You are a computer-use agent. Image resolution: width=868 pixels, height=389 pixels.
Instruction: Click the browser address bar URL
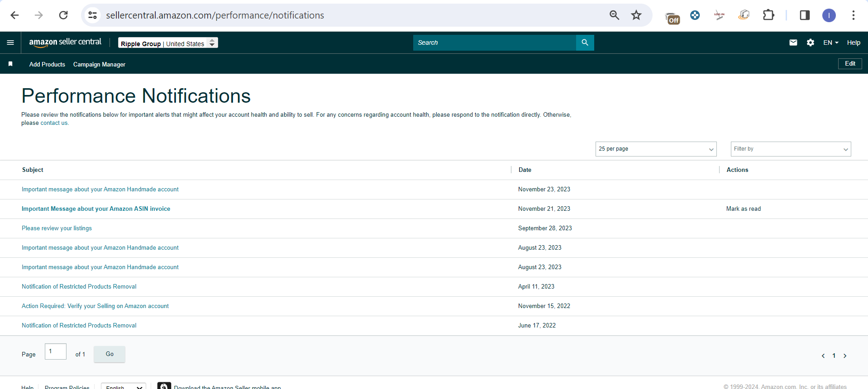[x=215, y=15]
